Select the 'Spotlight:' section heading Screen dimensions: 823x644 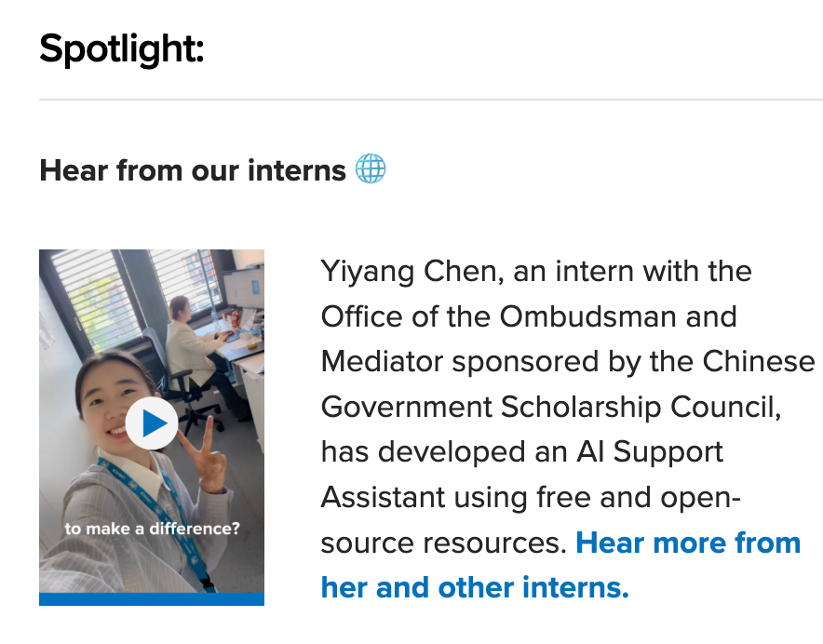point(121,48)
